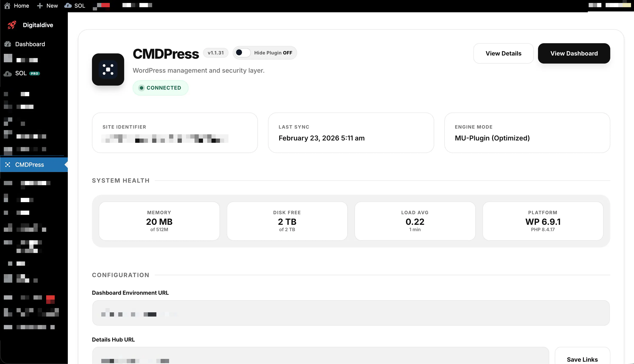This screenshot has width=634, height=364.
Task: Click the Home house icon
Action: tap(7, 6)
